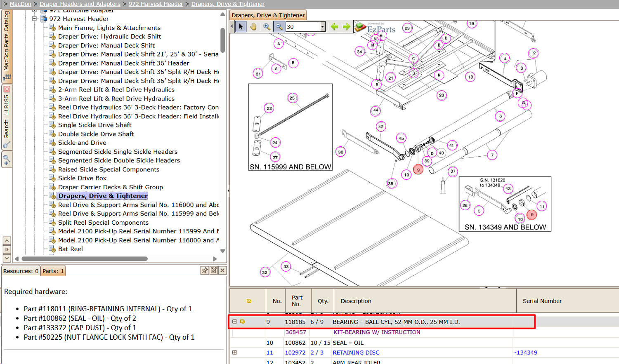The height and width of the screenshot is (364, 619).
Task: Switch to the Parts: 1 tab
Action: pyautogui.click(x=53, y=271)
